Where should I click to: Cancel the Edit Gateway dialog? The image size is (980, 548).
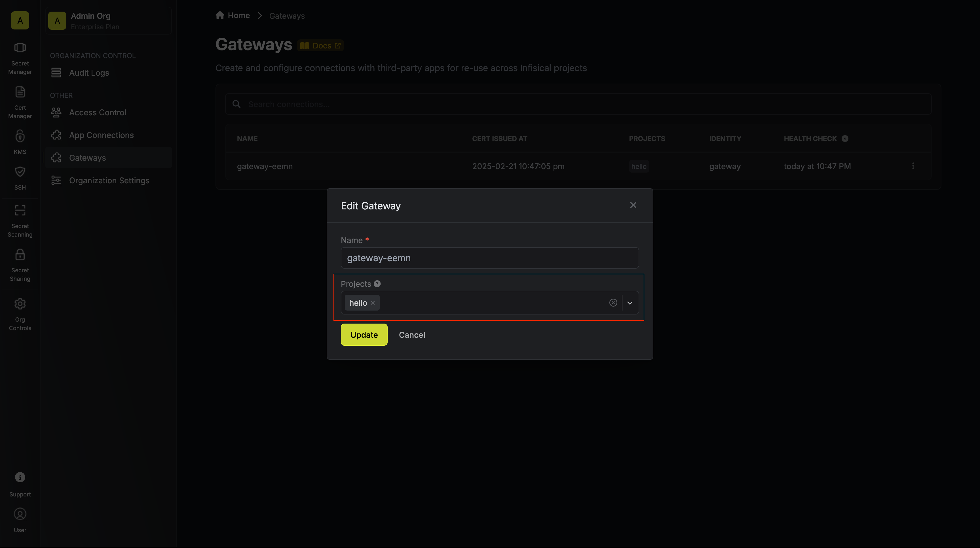412,335
